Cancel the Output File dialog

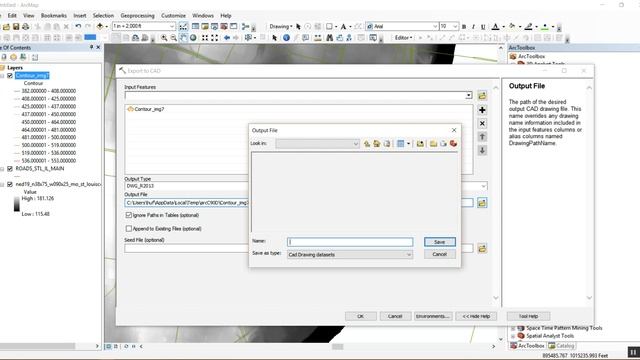(440, 254)
